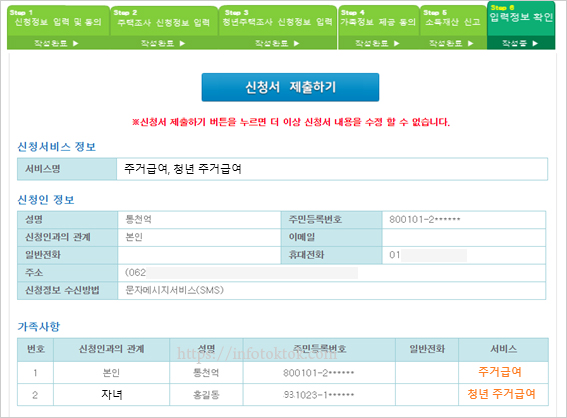Click the 신청서비스 정보 section heading
Screen dimensions: 567x418
(x=57, y=147)
